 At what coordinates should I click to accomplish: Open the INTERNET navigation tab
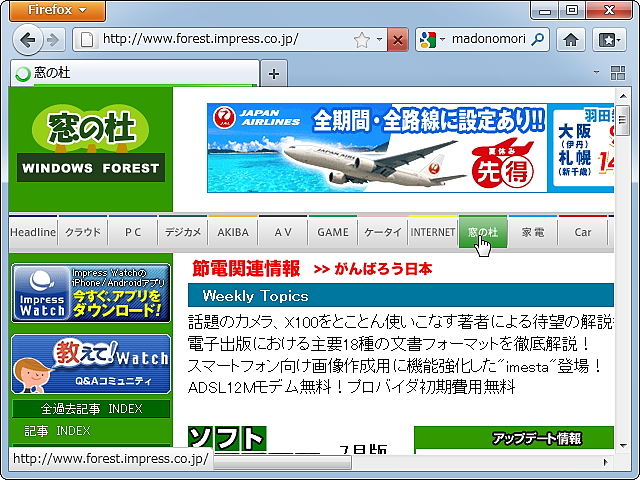click(433, 232)
